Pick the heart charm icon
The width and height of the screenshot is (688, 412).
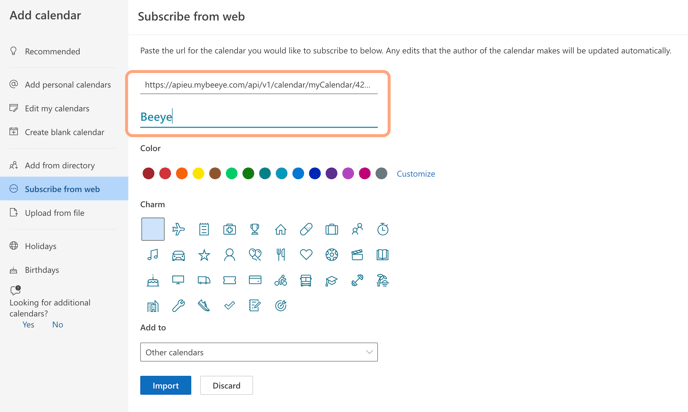(306, 255)
